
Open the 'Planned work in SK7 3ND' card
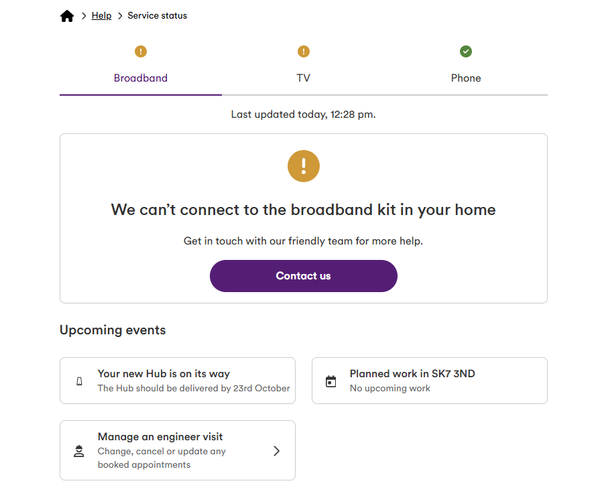pyautogui.click(x=430, y=380)
